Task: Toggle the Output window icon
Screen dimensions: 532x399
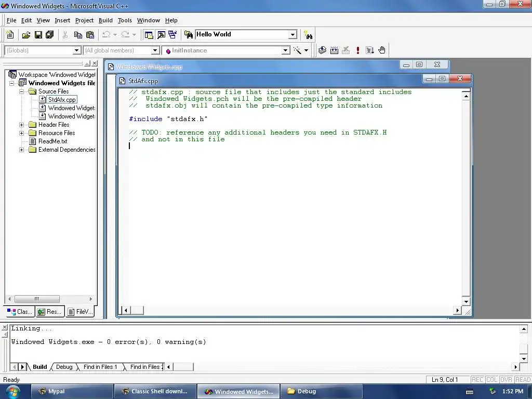Action: point(161,35)
